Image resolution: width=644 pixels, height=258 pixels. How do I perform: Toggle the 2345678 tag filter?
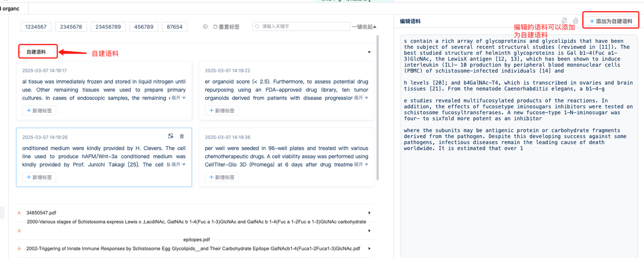(x=71, y=27)
